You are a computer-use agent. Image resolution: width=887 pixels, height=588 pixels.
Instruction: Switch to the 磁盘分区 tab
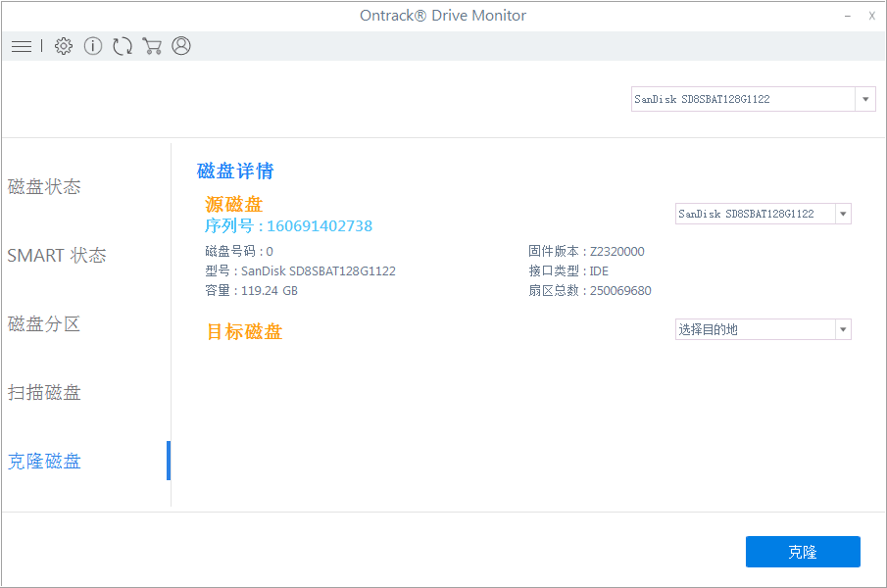tap(44, 324)
